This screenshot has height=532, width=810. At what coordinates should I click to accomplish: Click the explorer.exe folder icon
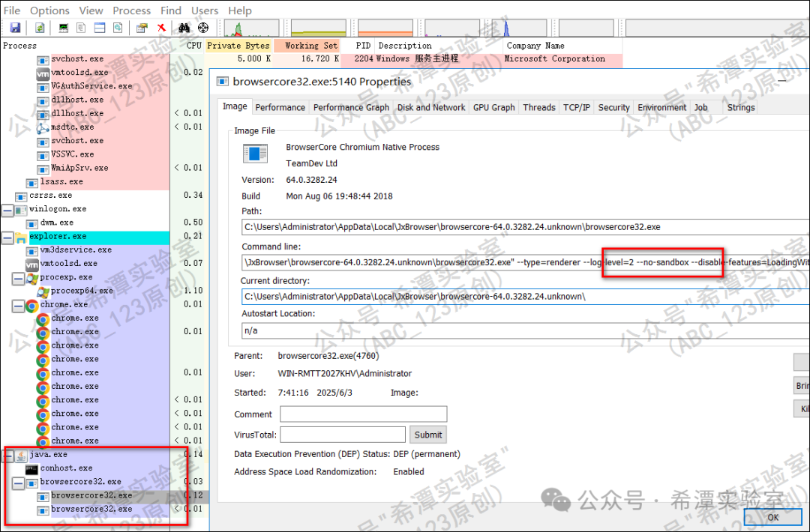click(21, 237)
